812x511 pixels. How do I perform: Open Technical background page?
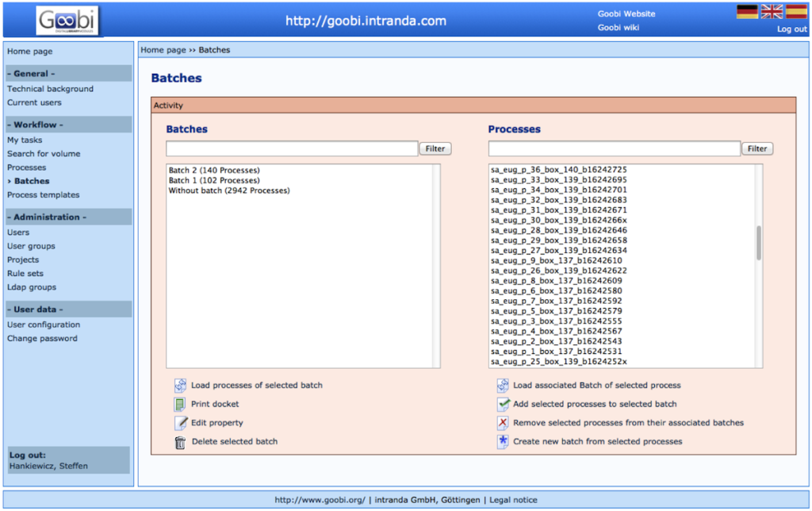click(50, 89)
